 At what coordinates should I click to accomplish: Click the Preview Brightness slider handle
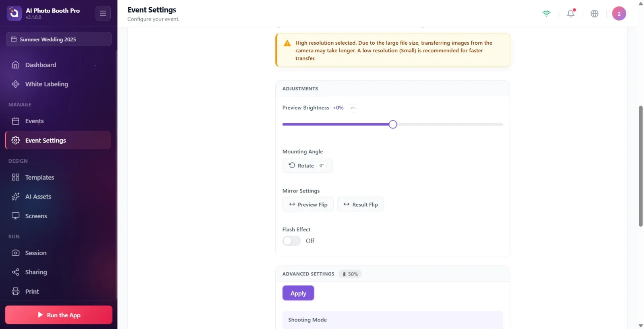[393, 124]
